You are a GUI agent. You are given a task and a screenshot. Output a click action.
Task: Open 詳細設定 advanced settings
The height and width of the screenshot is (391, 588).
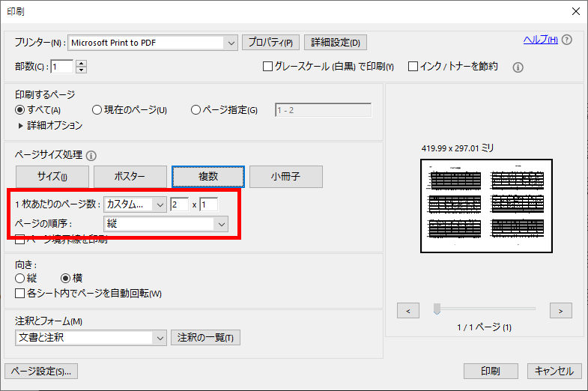(336, 43)
